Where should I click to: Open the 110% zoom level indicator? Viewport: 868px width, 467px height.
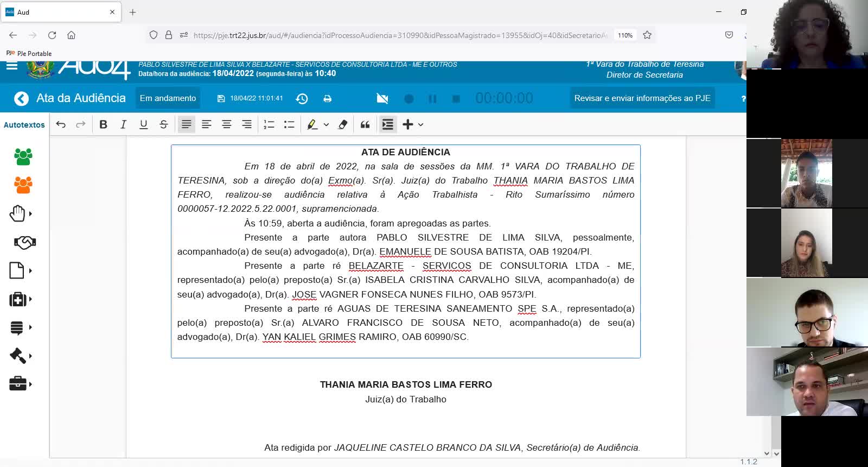coord(625,35)
